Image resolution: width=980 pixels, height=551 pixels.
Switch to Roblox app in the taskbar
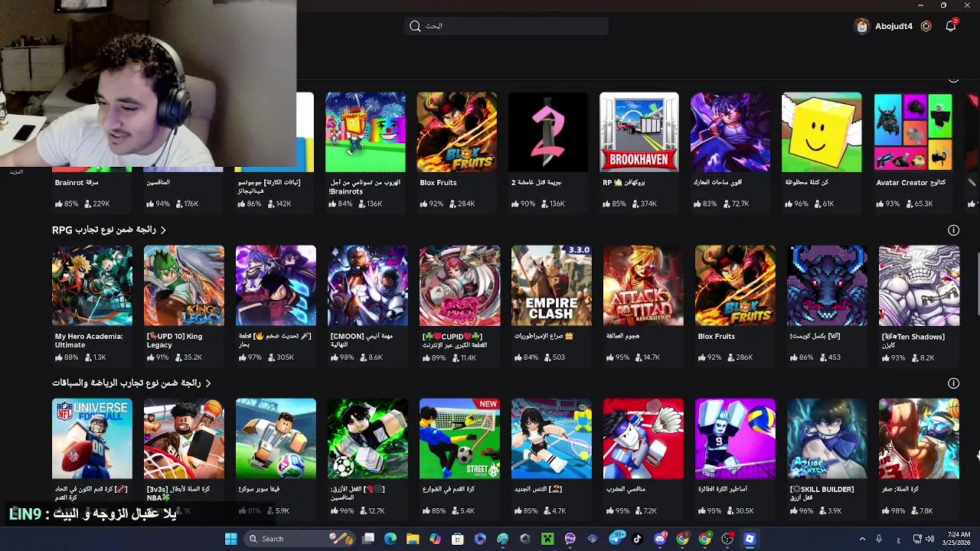pyautogui.click(x=750, y=539)
